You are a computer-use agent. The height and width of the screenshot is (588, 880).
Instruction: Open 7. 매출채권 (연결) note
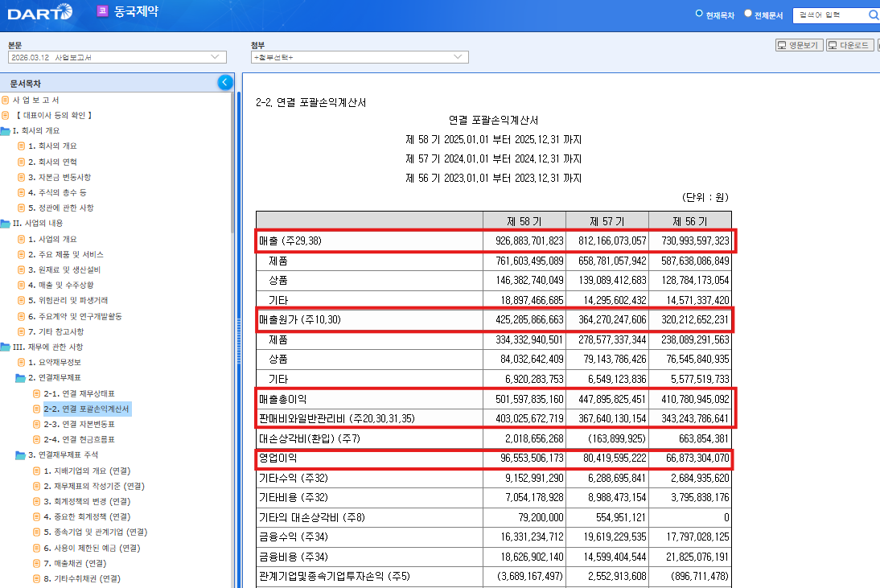(75, 563)
